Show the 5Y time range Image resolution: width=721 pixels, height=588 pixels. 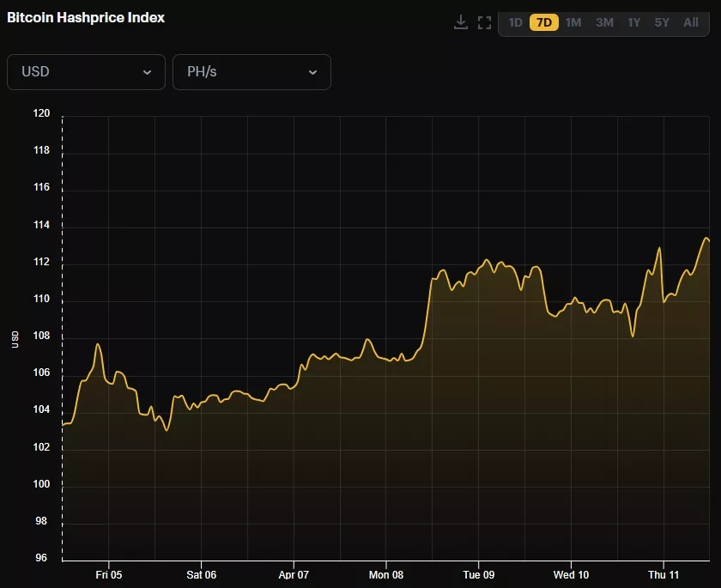(x=662, y=22)
